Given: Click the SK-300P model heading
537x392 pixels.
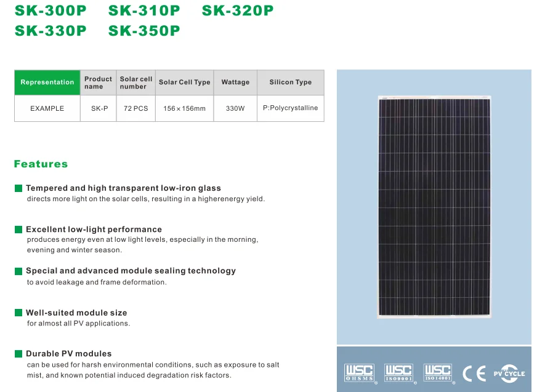Looking at the screenshot, I should point(50,10).
